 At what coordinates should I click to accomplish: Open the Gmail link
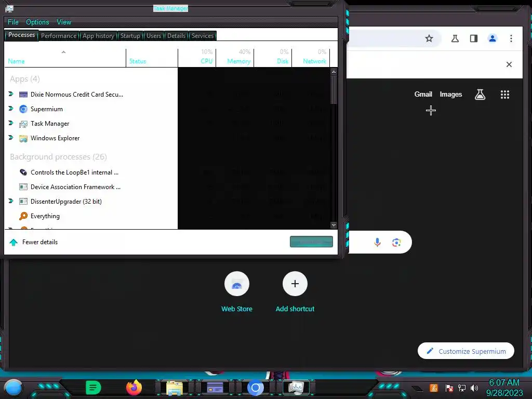[x=423, y=95]
